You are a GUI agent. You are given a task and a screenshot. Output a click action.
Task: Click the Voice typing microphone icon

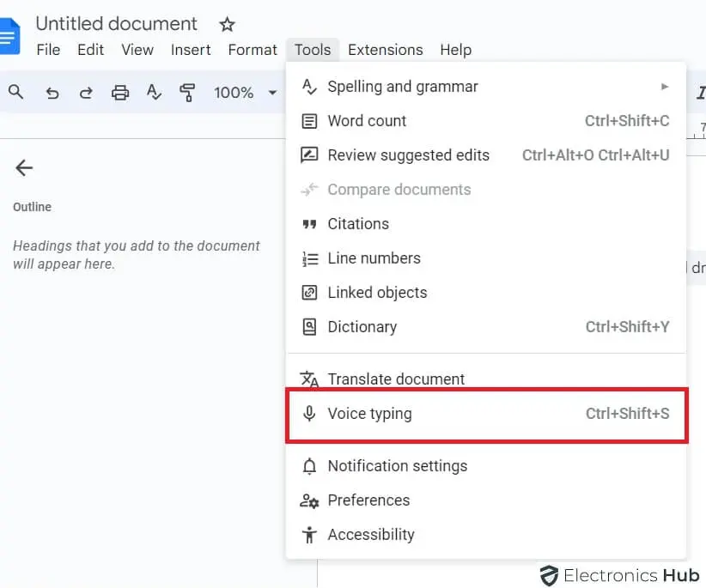coord(309,414)
